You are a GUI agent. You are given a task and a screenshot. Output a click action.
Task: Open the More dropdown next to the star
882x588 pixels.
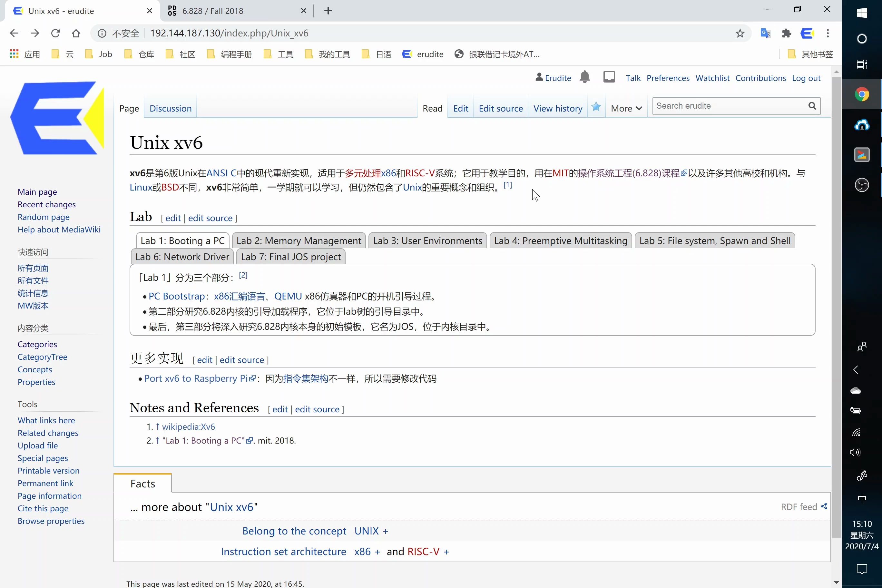625,108
